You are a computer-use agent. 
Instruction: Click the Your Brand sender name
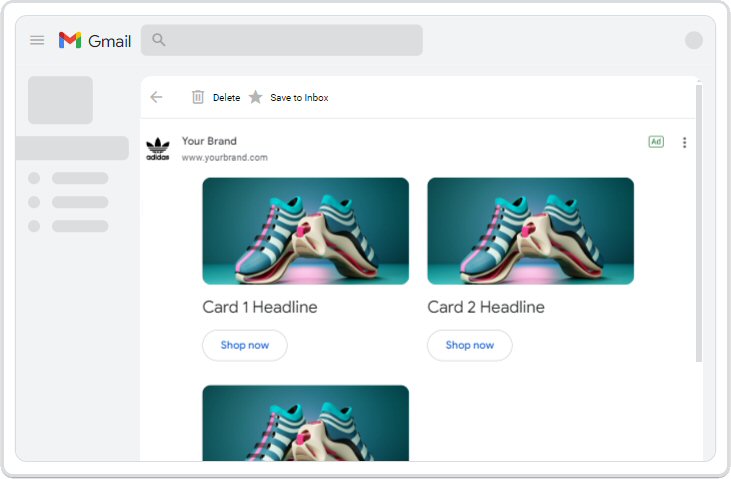click(209, 141)
